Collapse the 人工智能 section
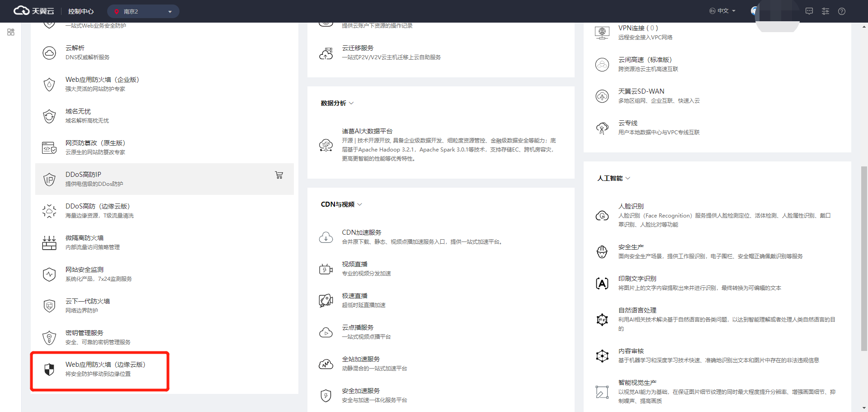Image resolution: width=868 pixels, height=412 pixels. pyautogui.click(x=613, y=179)
